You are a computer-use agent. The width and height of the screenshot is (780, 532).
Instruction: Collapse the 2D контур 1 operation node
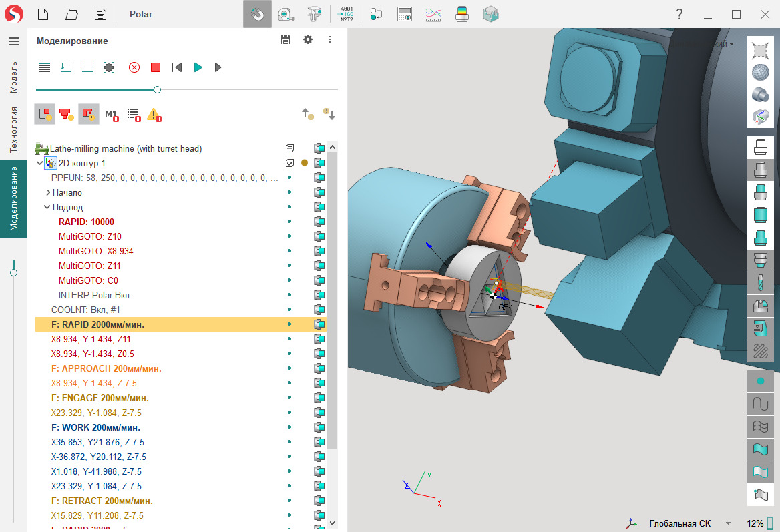[39, 163]
